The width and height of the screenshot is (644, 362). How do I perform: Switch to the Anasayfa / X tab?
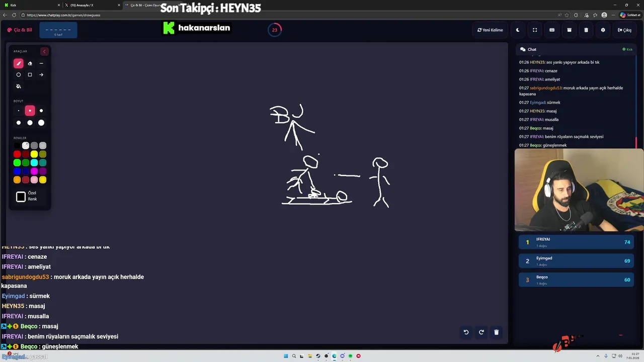pyautogui.click(x=93, y=5)
